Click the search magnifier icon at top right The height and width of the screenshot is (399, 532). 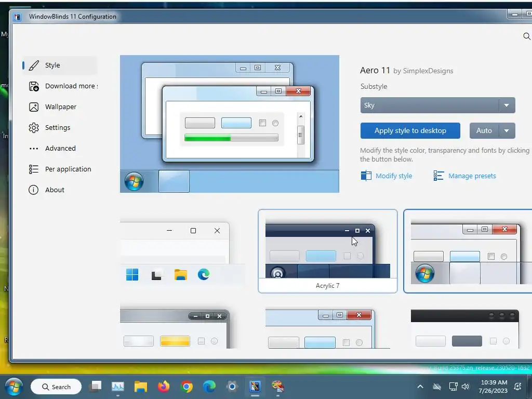tap(527, 36)
